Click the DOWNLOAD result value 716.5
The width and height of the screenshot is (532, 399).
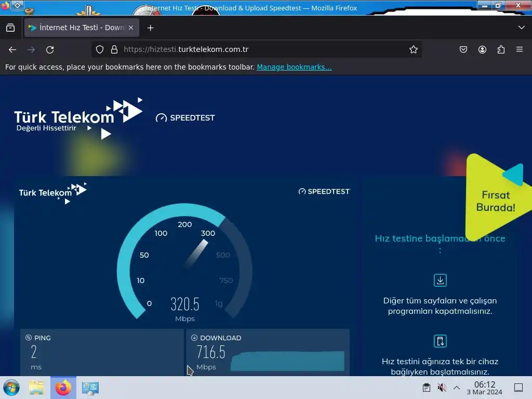pos(211,352)
